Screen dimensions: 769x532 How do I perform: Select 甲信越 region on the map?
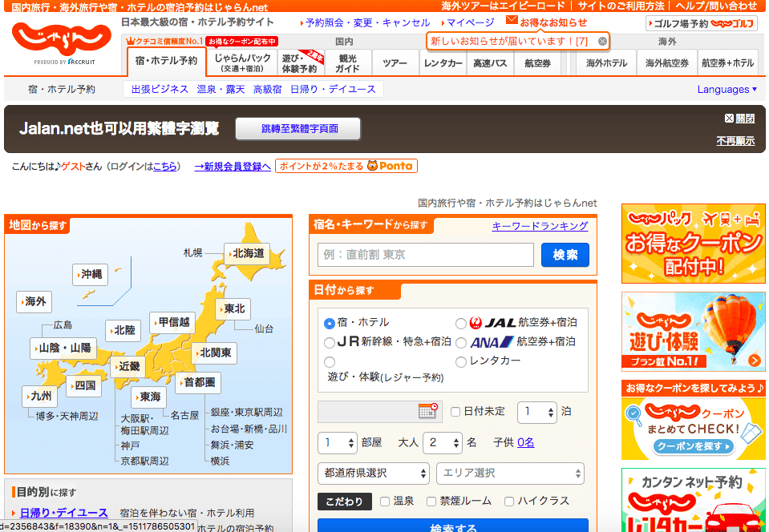172,322
